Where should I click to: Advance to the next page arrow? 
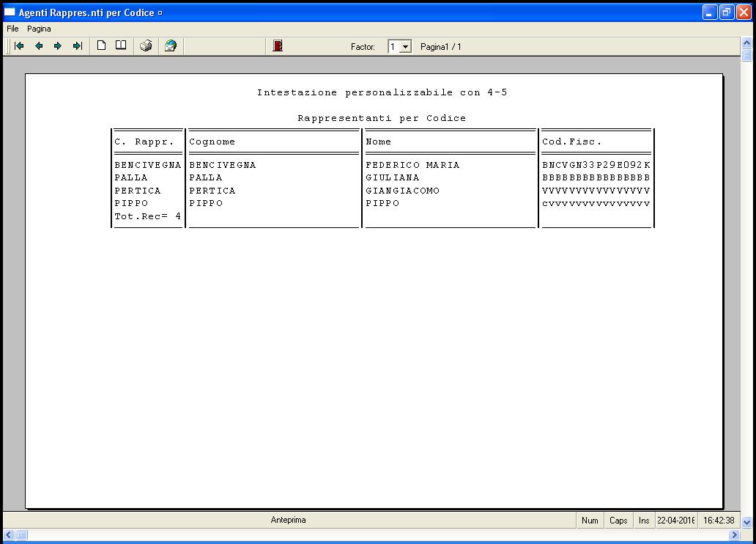[x=58, y=46]
